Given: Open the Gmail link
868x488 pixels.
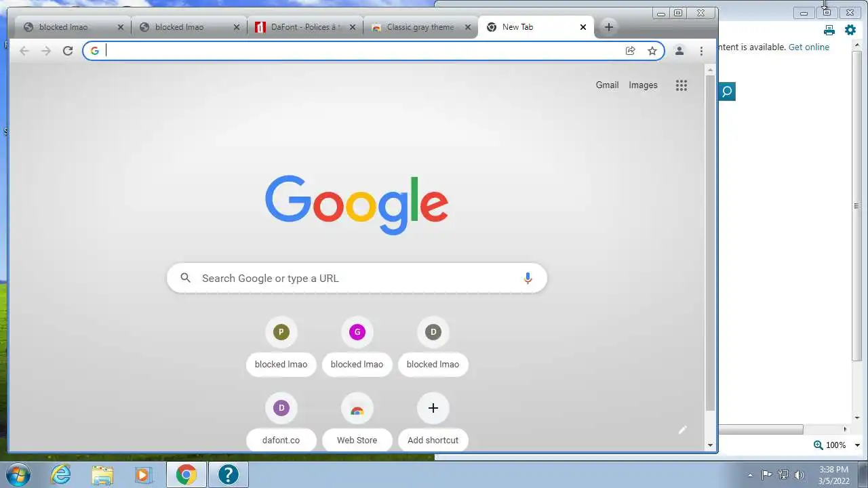Looking at the screenshot, I should click(x=607, y=85).
